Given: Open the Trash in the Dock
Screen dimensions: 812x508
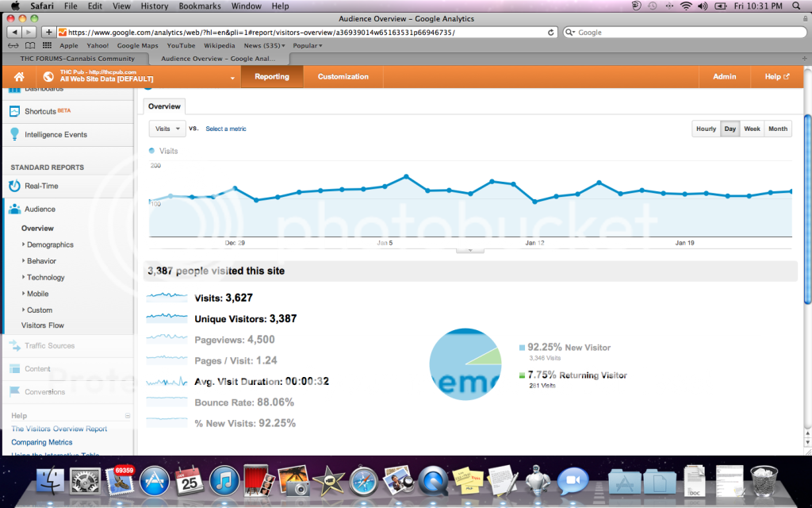Looking at the screenshot, I should pos(764,480).
